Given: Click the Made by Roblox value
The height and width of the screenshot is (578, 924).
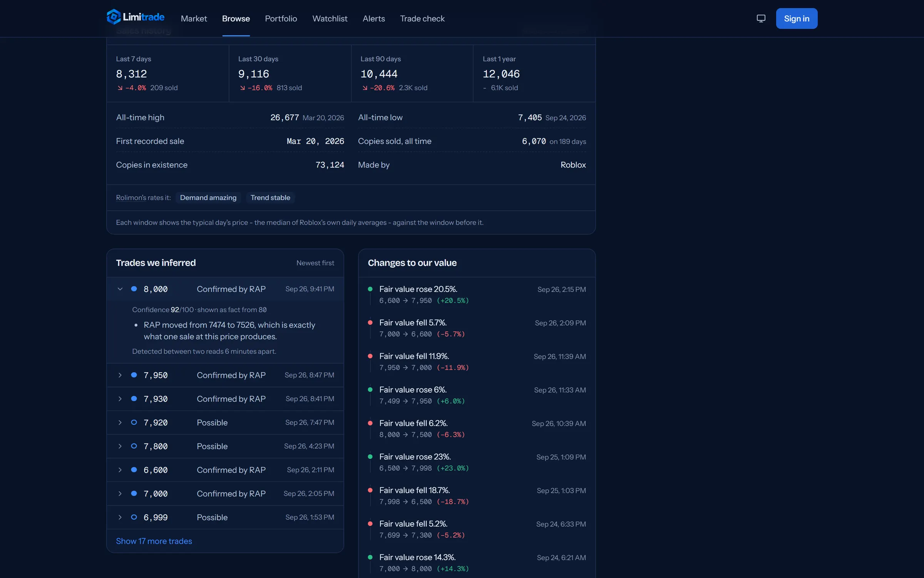Looking at the screenshot, I should click(x=573, y=165).
